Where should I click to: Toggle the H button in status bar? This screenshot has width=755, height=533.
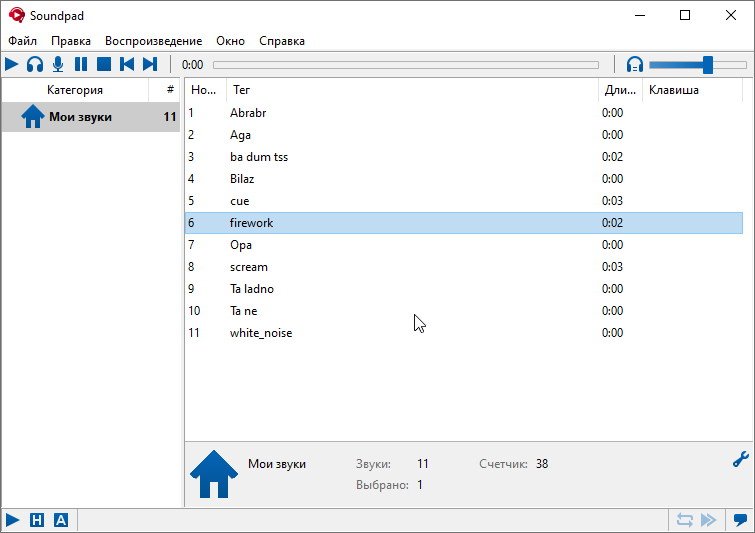[x=37, y=520]
